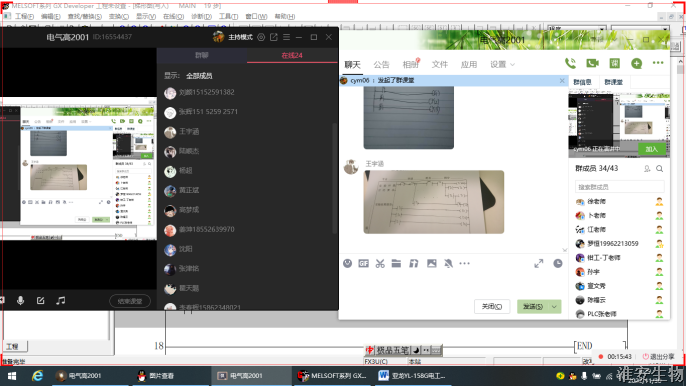Click the search group members input field
This screenshot has width=686, height=386.
coord(619,187)
